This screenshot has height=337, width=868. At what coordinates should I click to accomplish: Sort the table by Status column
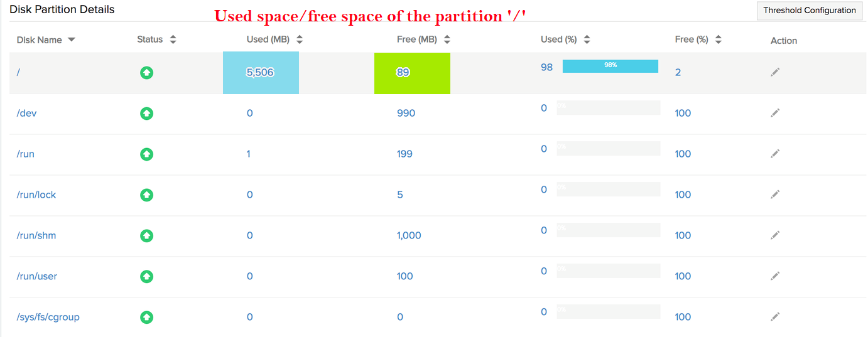pyautogui.click(x=173, y=40)
